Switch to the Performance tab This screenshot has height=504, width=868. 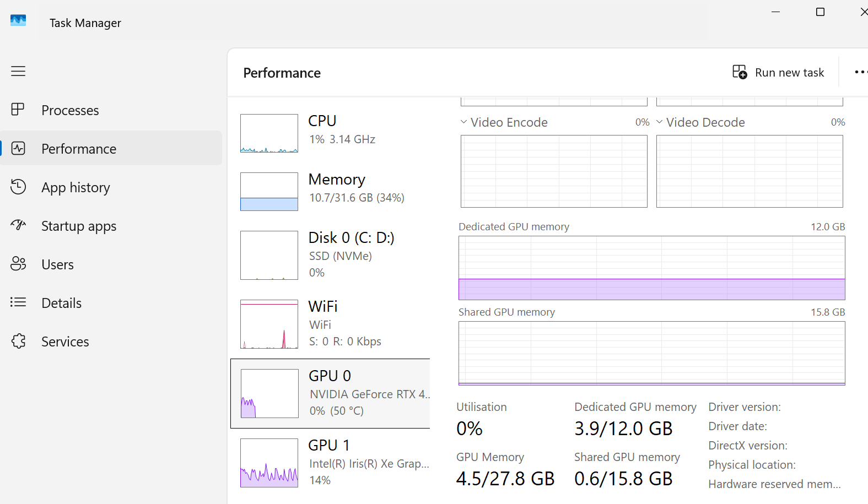coord(79,149)
